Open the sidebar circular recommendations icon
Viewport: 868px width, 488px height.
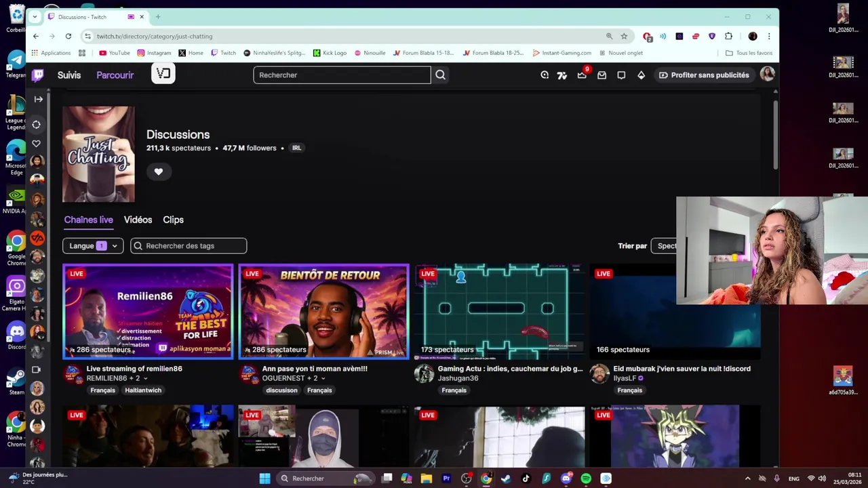click(x=37, y=125)
